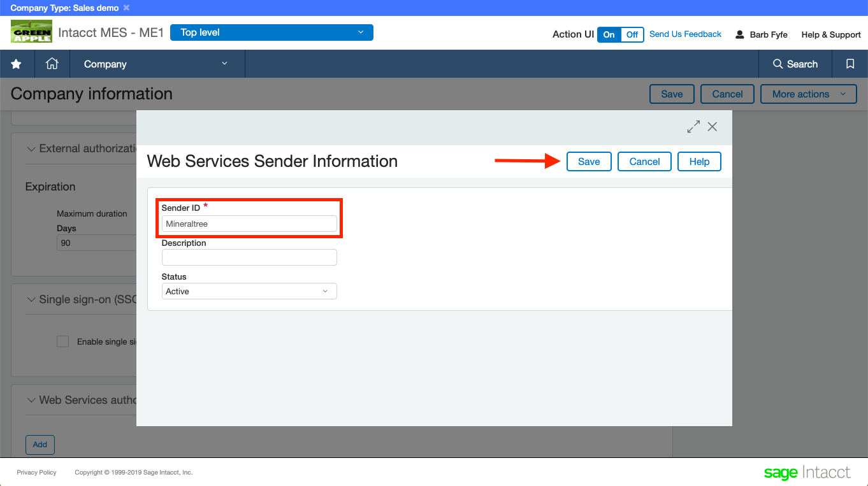Collapse the External authorization section
This screenshot has height=486, width=868.
31,148
